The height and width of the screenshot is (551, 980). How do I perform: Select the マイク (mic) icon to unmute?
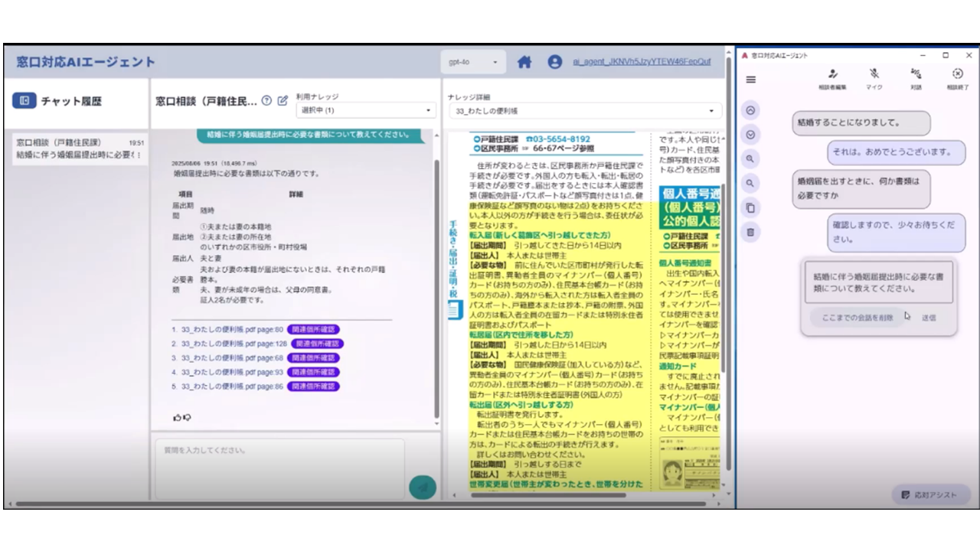tap(874, 75)
